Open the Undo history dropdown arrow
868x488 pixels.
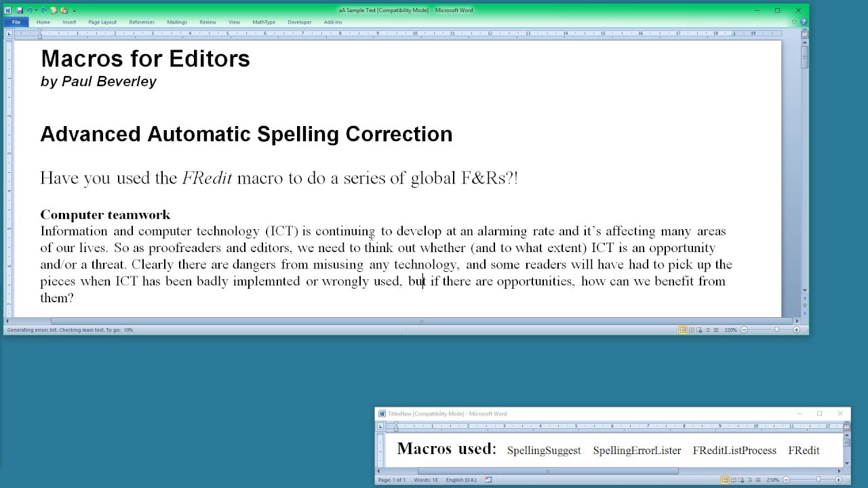36,10
